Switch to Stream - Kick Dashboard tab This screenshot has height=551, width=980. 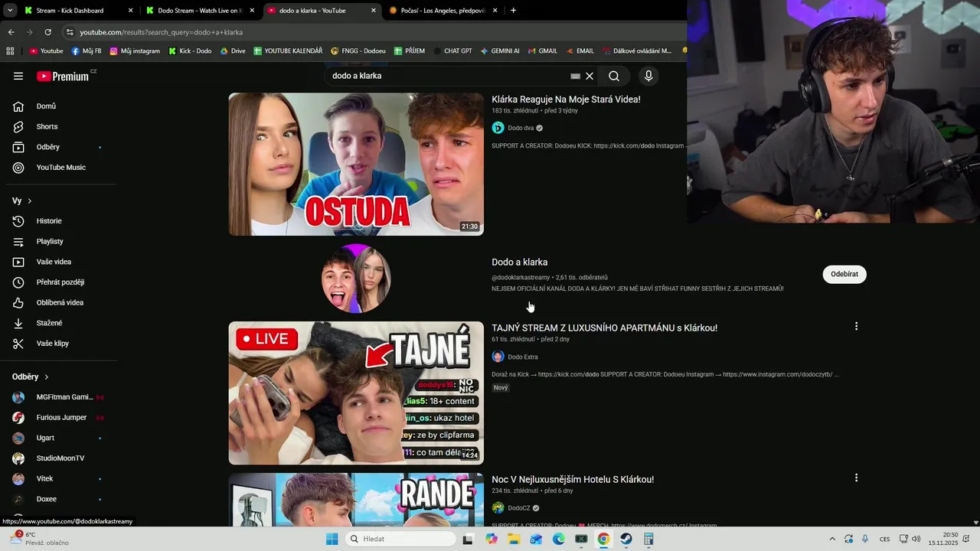(x=77, y=11)
